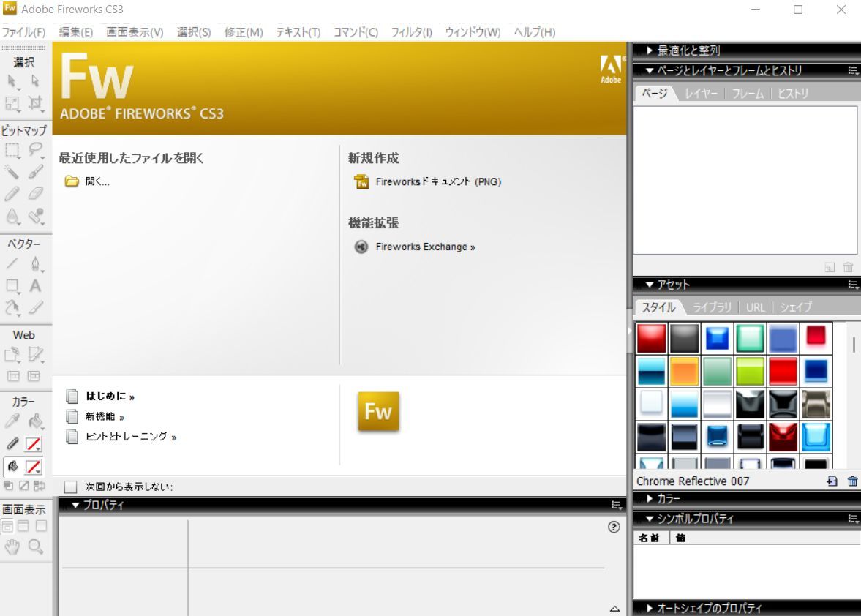The height and width of the screenshot is (616, 861).
Task: Select the Crop tool
Action: click(35, 102)
